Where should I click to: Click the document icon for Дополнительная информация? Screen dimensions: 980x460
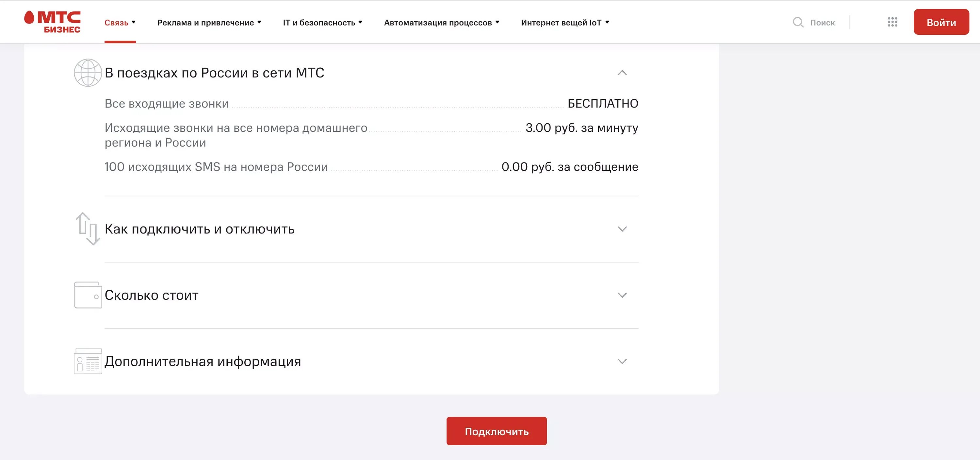88,361
